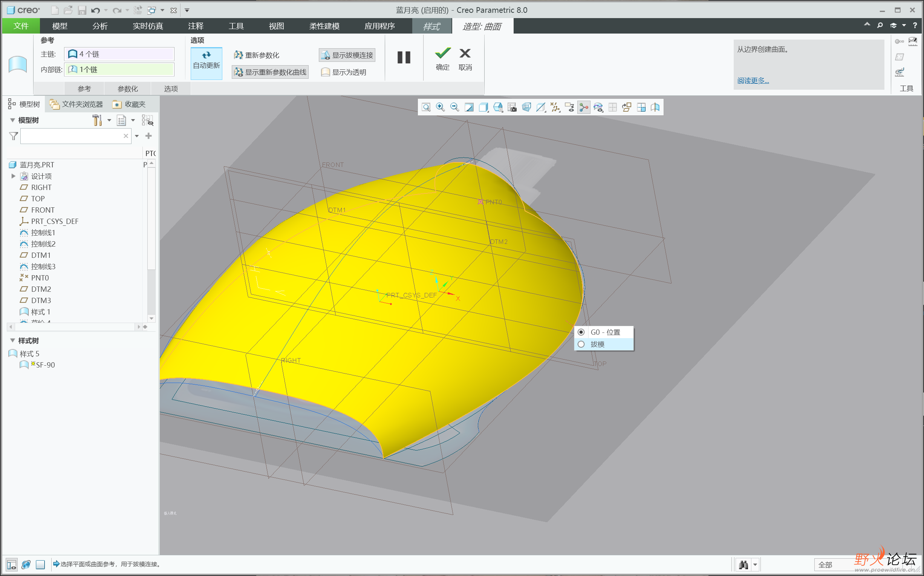The height and width of the screenshot is (576, 924).
Task: Click the ribbon search magnifier icon
Action: (880, 26)
